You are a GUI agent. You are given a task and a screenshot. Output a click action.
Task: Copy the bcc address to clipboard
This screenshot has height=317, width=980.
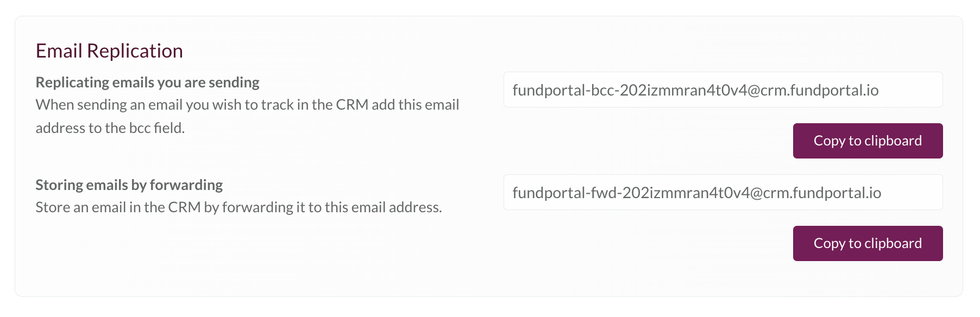[868, 141]
